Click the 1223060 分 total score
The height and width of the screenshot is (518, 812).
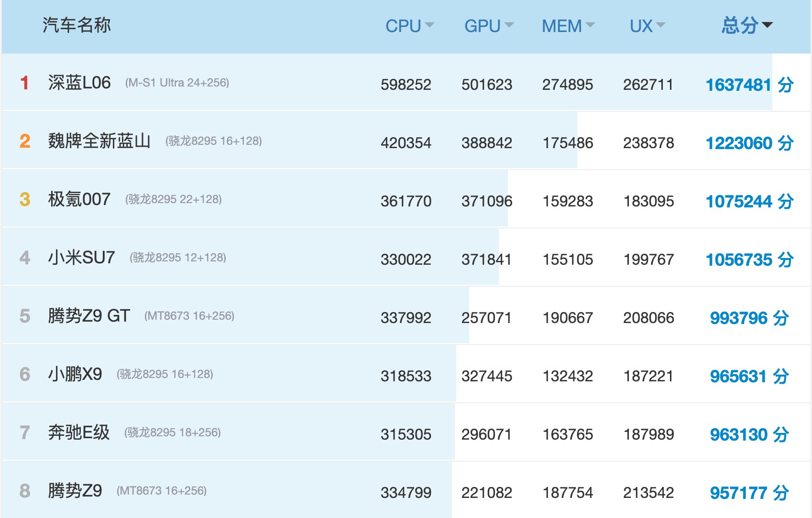point(749,143)
